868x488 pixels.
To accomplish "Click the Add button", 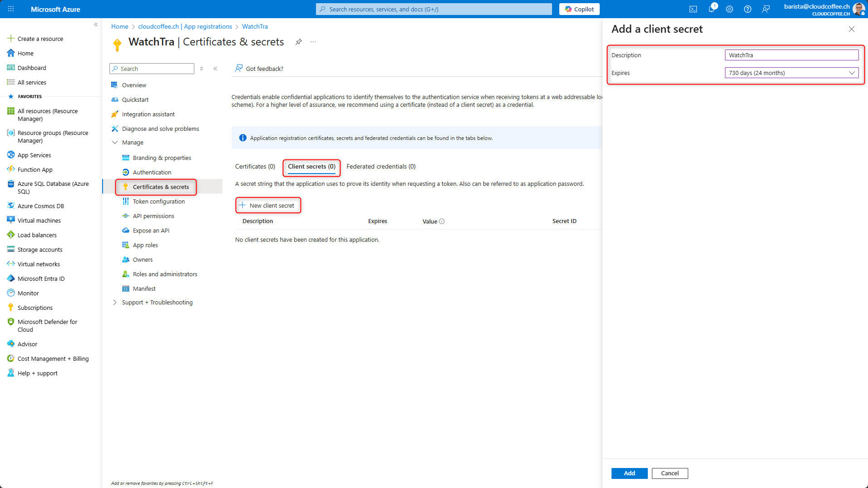I will coord(629,473).
